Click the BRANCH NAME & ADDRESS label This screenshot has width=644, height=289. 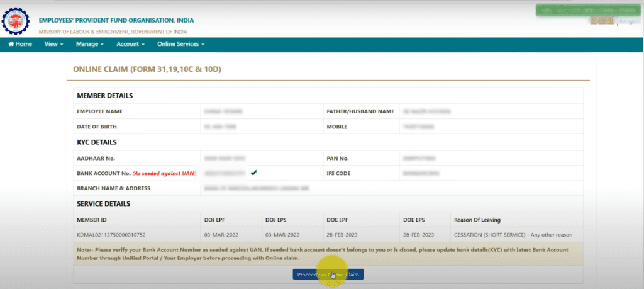114,188
